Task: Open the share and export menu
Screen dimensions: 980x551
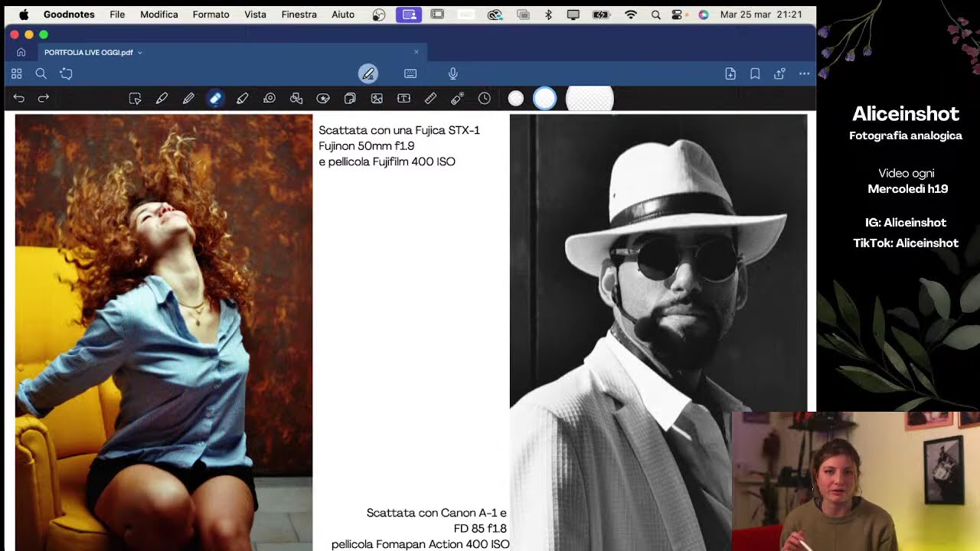Action: coord(779,73)
